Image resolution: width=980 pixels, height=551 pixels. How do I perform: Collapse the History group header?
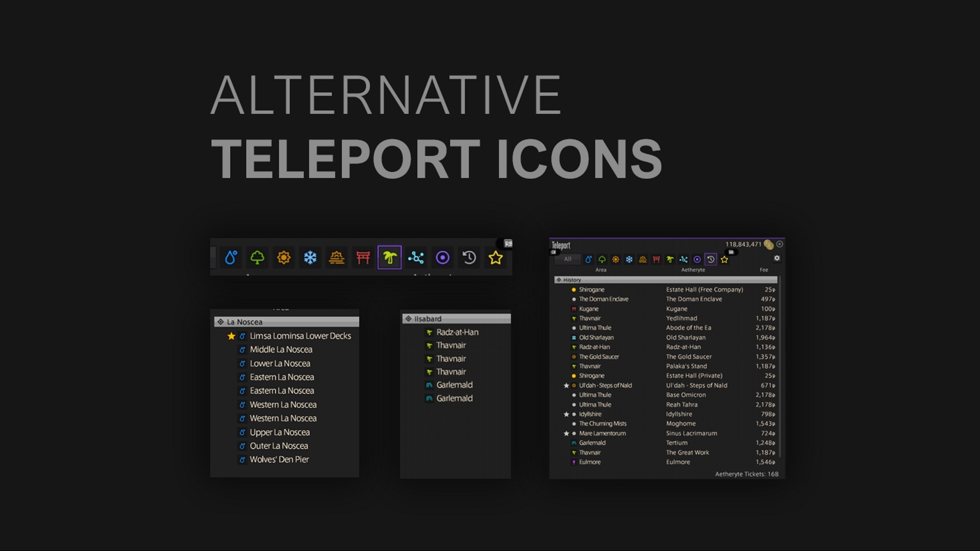pyautogui.click(x=666, y=280)
